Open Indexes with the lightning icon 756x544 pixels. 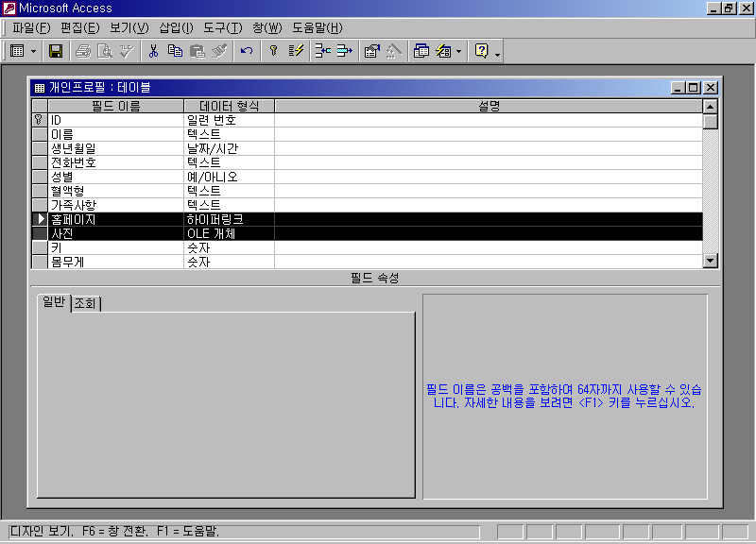296,51
